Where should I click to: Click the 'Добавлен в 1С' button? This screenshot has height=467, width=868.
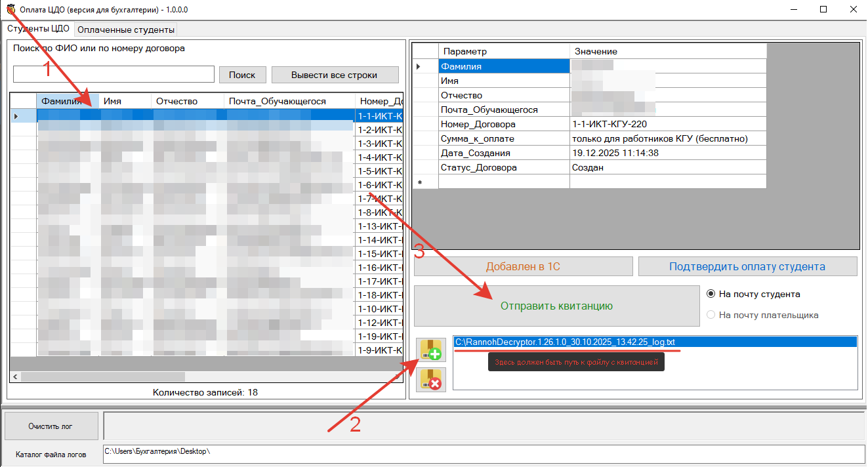[523, 266]
